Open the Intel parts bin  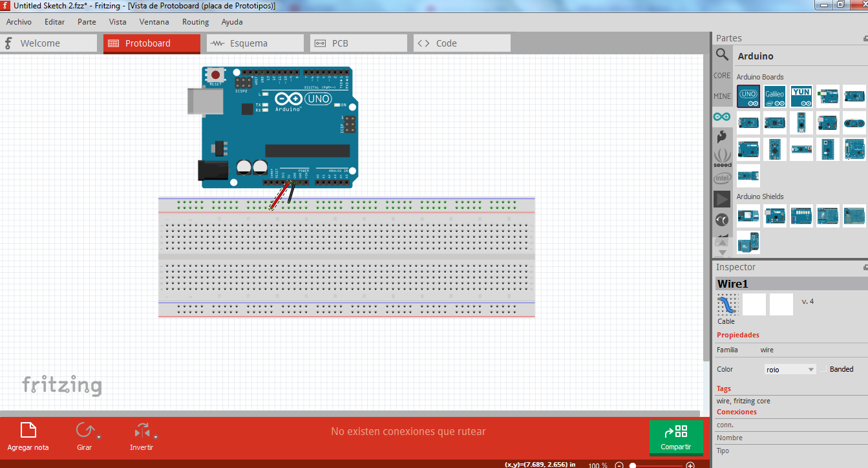tap(722, 178)
